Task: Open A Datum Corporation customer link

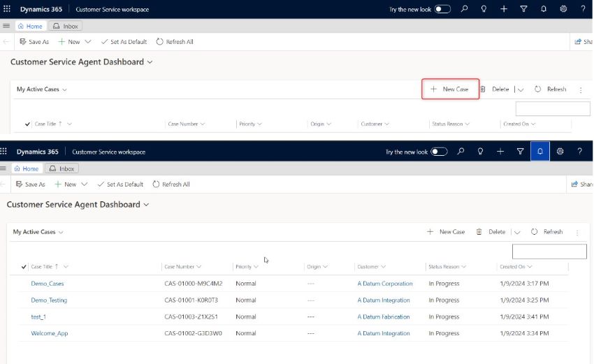Action: click(385, 284)
